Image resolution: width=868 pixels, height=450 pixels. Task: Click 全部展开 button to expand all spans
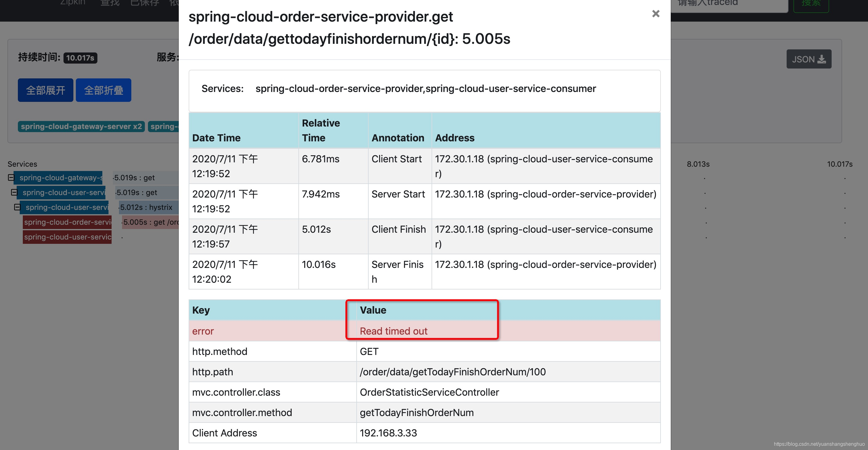45,90
